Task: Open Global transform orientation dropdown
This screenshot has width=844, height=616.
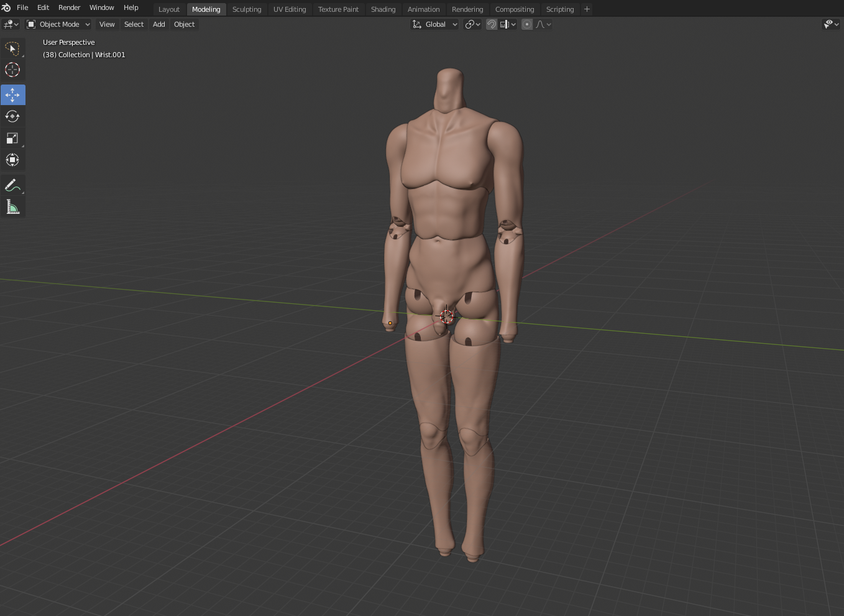Action: 435,24
